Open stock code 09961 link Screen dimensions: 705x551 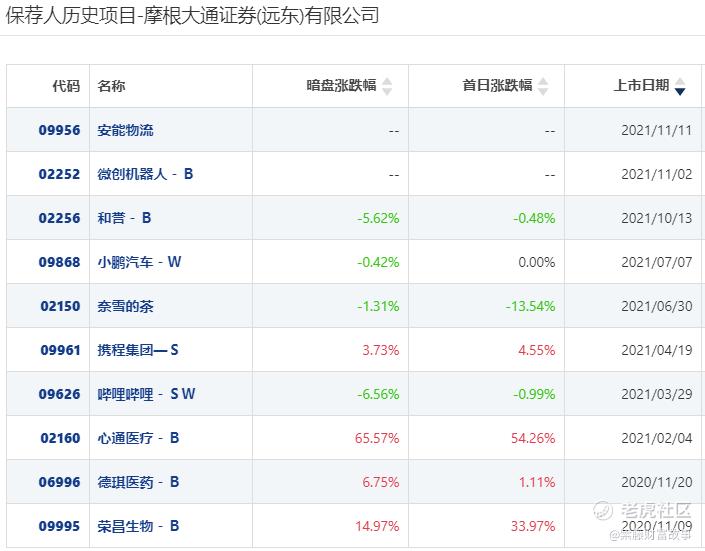tap(59, 350)
